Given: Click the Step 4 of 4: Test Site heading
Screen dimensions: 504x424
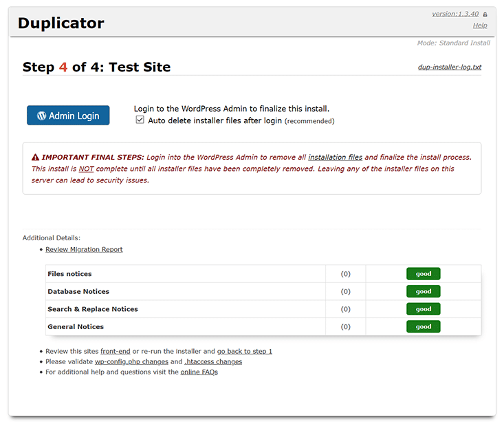Looking at the screenshot, I should tap(96, 67).
